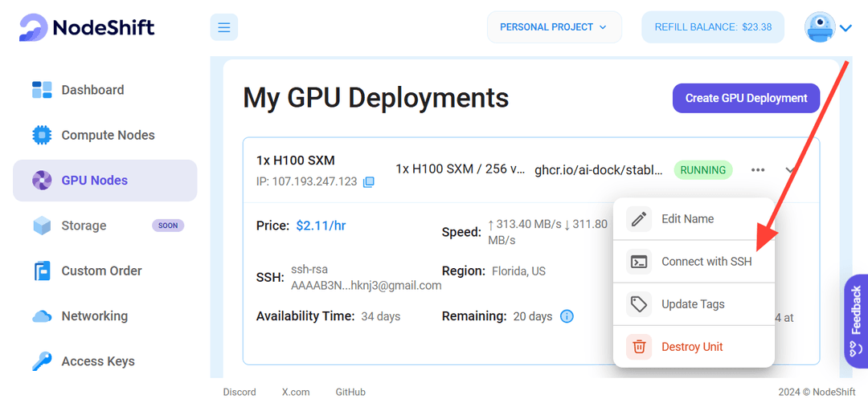Click the 20 days remaining value
The image size is (868, 407).
[x=533, y=317]
